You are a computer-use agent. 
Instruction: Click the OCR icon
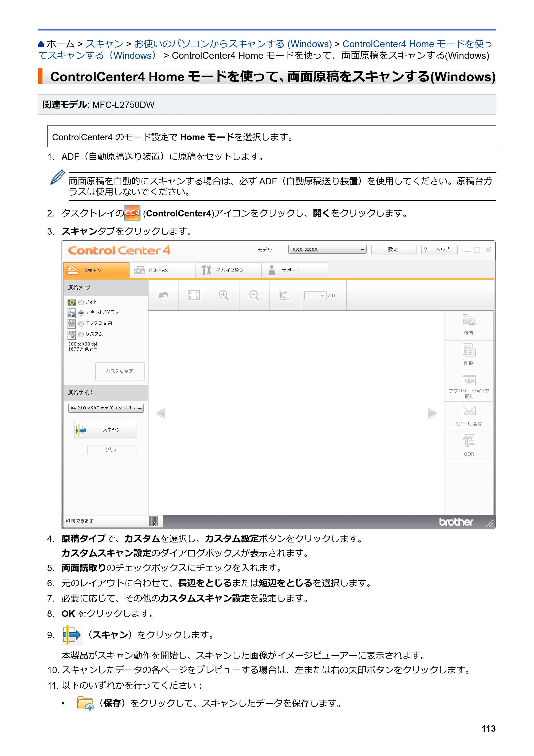[469, 441]
